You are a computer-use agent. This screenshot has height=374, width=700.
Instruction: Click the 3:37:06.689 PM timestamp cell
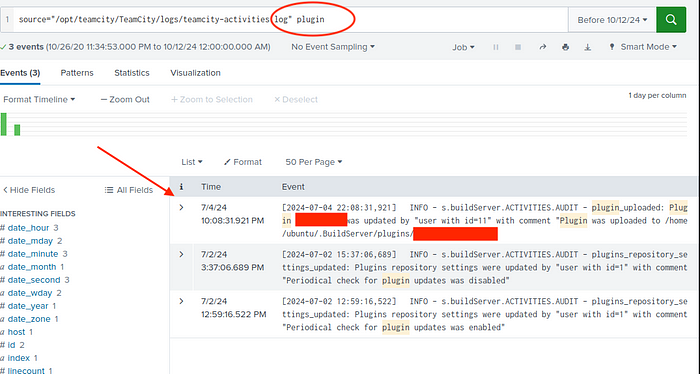pos(233,267)
